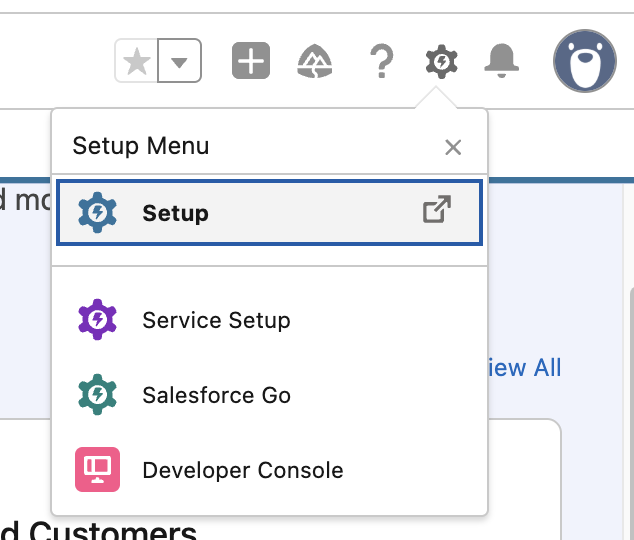
Task: Open Salesforce Go from the menu
Action: point(269,395)
